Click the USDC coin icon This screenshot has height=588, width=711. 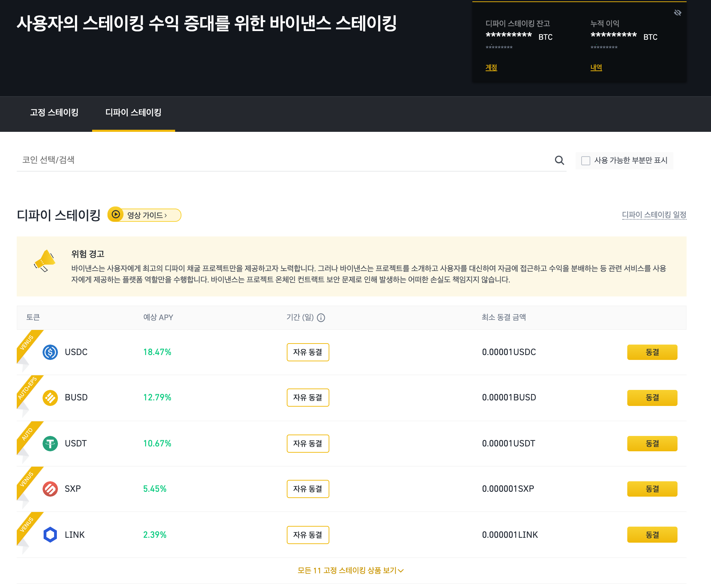pos(50,352)
